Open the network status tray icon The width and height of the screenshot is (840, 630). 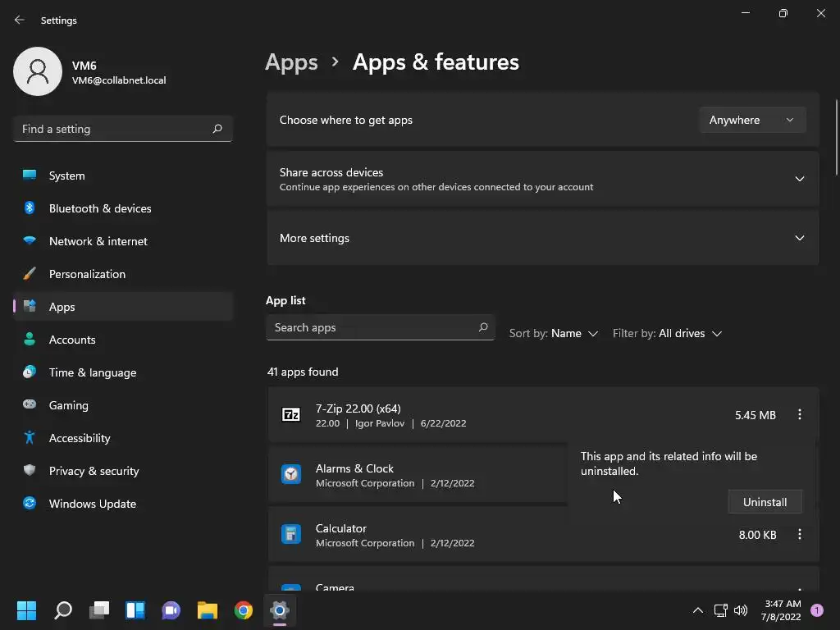point(720,610)
